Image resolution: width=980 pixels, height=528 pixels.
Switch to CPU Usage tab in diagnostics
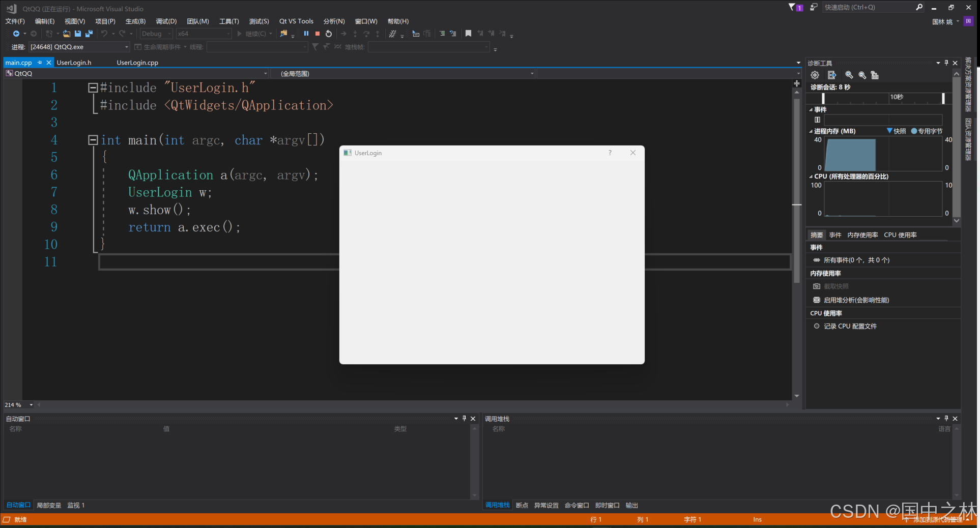900,235
